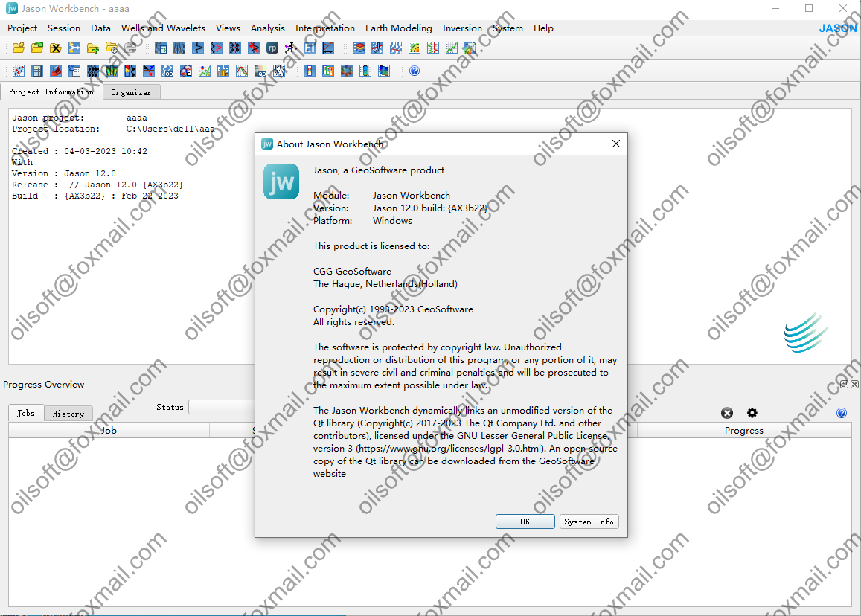Open the Views menu

click(228, 28)
